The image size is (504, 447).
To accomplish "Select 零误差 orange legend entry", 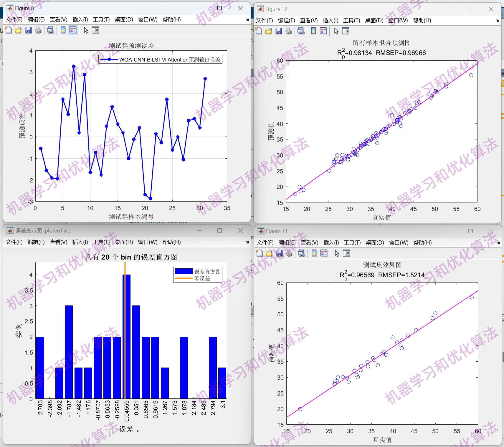I will [192, 279].
